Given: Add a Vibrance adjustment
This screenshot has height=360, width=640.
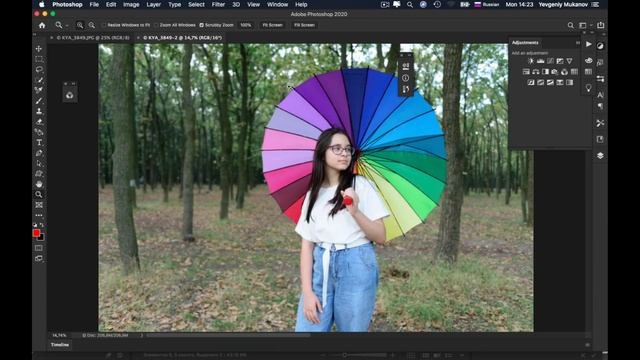Looking at the screenshot, I should (569, 61).
